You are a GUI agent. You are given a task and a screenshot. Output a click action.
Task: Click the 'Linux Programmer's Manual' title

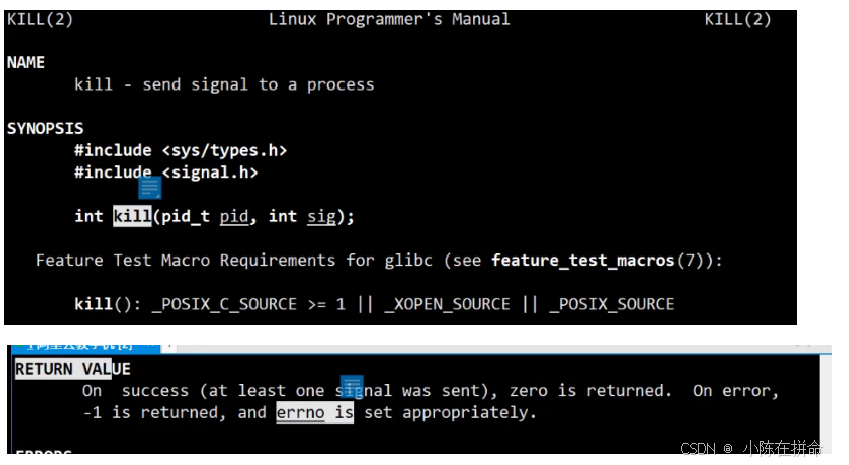[x=389, y=19]
